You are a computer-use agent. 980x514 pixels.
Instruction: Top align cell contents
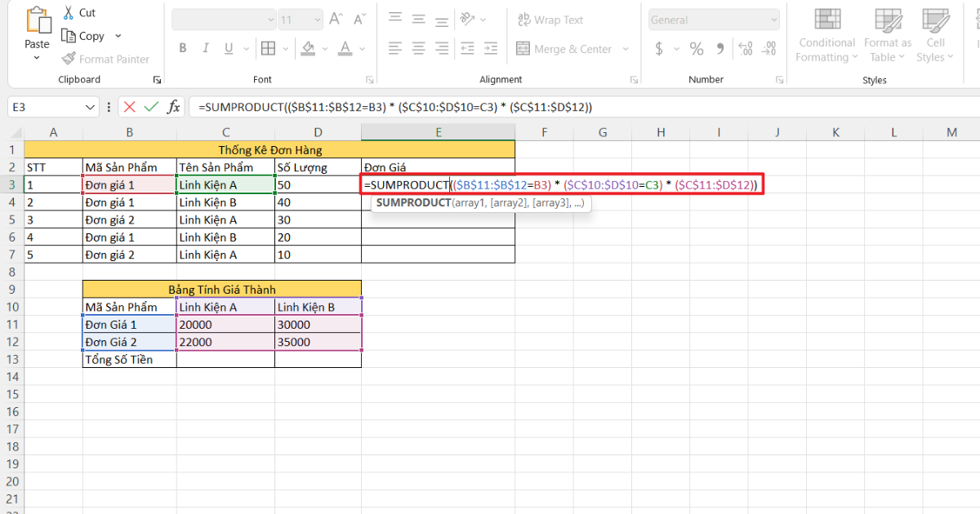(x=395, y=19)
